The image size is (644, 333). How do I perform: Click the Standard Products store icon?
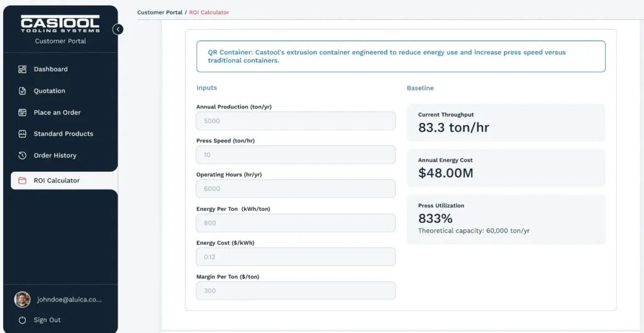pyautogui.click(x=23, y=133)
